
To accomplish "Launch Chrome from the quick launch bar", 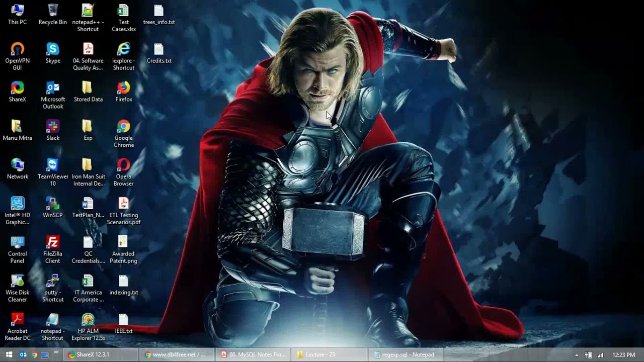I will tap(34, 354).
